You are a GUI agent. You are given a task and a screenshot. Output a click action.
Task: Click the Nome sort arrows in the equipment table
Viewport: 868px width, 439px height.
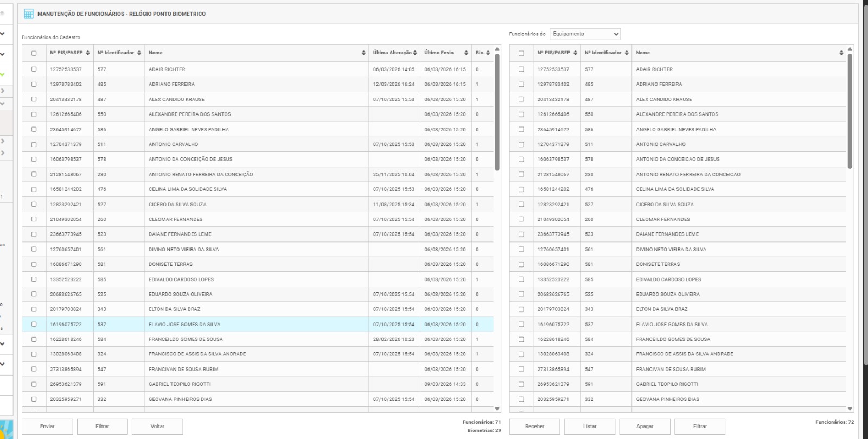click(x=841, y=53)
